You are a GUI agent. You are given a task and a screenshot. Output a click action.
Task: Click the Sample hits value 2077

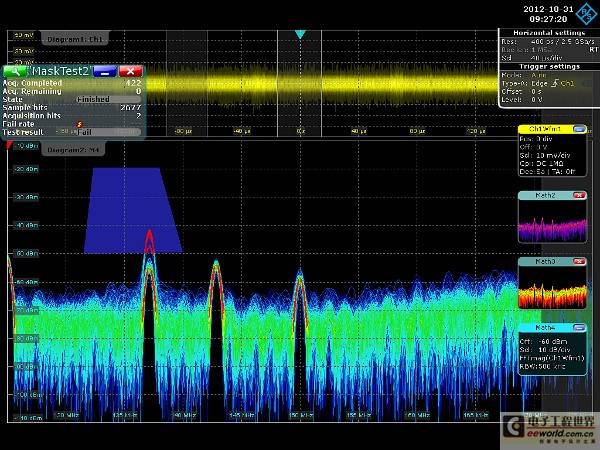pyautogui.click(x=130, y=108)
